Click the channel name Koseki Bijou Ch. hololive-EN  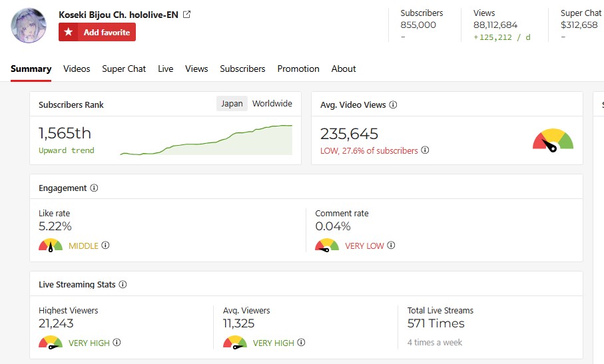coord(119,15)
